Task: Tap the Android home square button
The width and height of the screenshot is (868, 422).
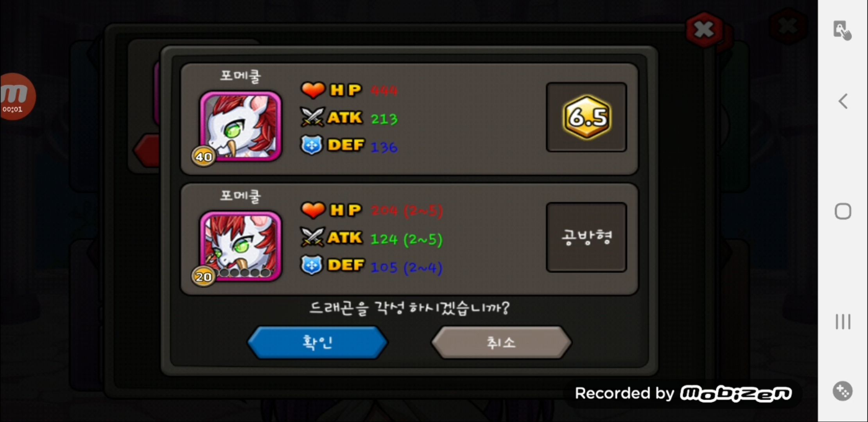Action: pyautogui.click(x=843, y=211)
